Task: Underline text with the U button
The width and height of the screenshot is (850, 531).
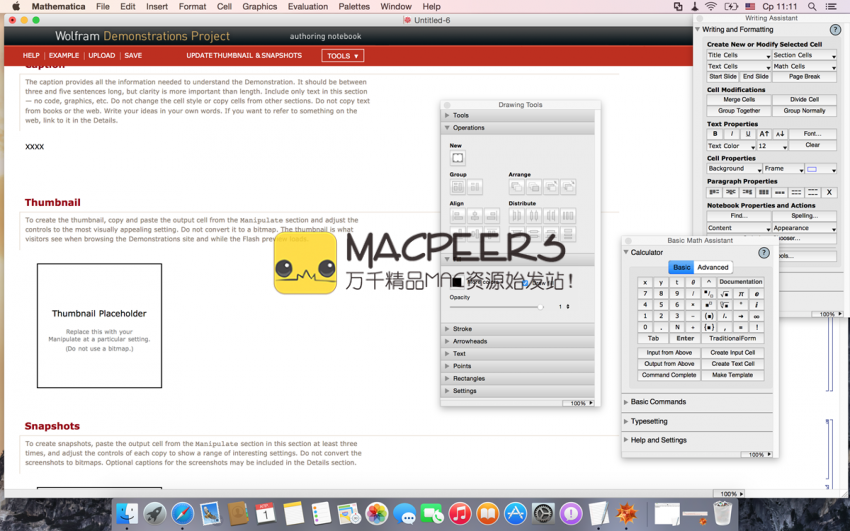Action: click(x=748, y=134)
